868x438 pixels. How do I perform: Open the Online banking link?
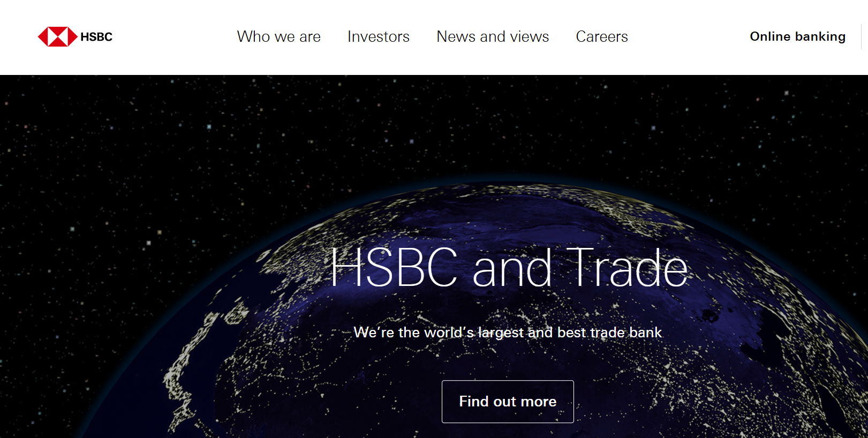(x=798, y=36)
